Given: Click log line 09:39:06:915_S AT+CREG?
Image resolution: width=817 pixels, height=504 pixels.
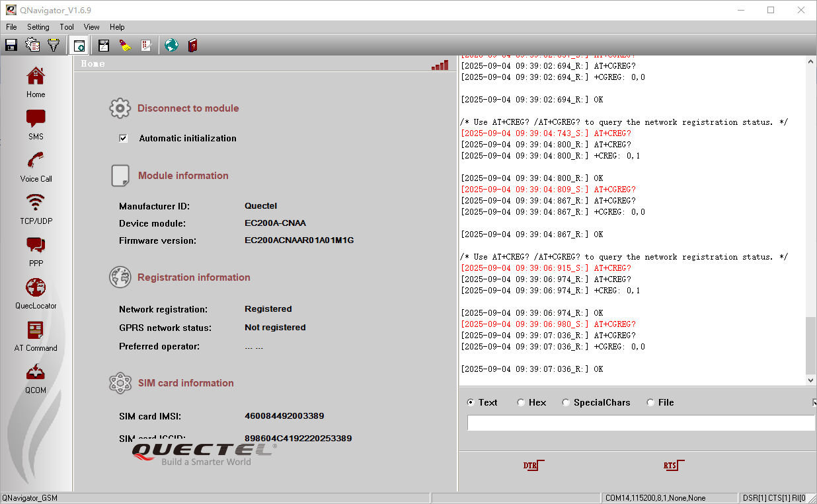Looking at the screenshot, I should tap(546, 268).
